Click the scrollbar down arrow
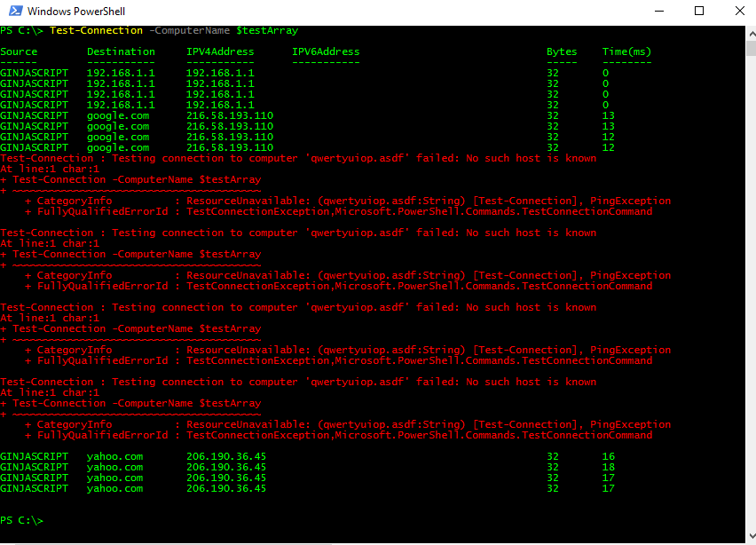Screen dimensions: 756x545 click(x=750, y=536)
